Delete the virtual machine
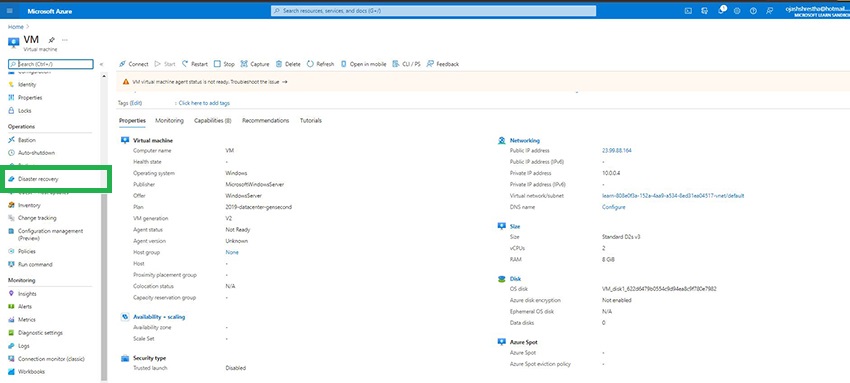This screenshot has height=383, width=850. [288, 64]
